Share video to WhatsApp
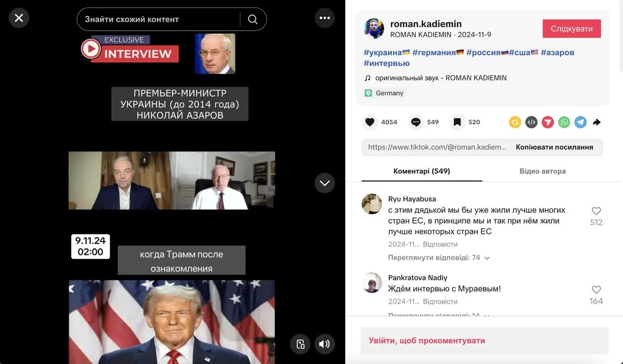Viewport: 623px width, 364px height. 564,122
